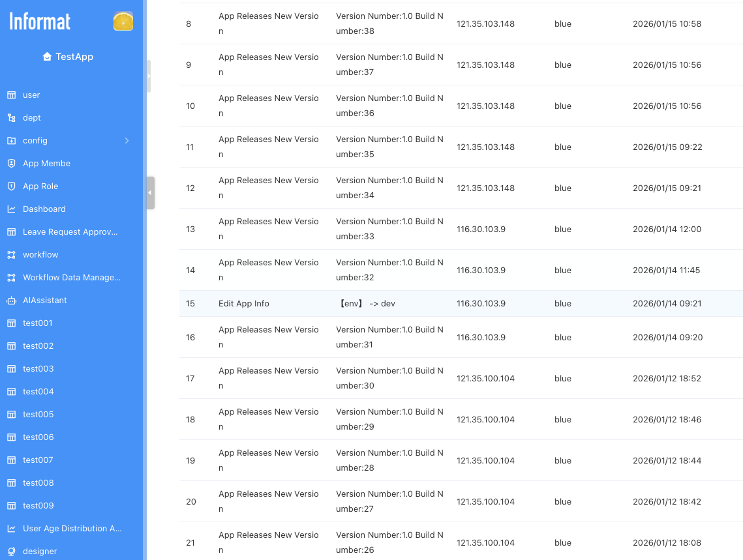Open App Role in the sidebar
Screen dimensions: 743x560
(x=40, y=186)
